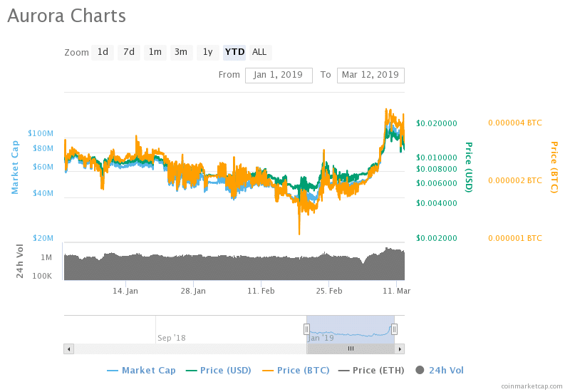Choose the 1y zoom option

[207, 52]
